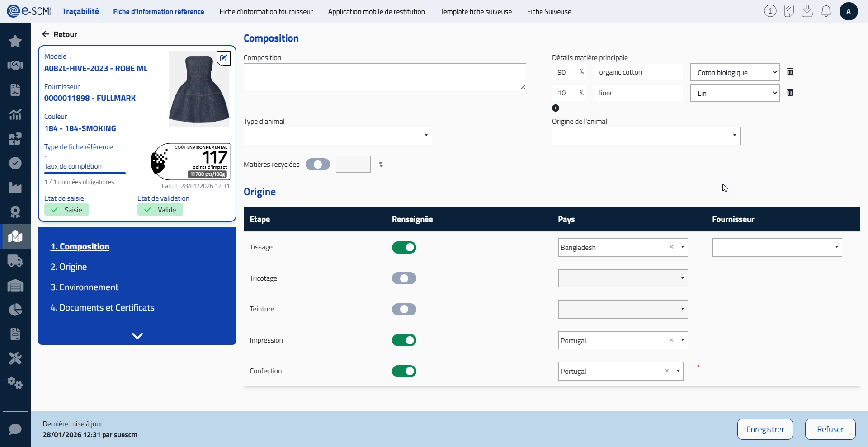Open the contract document icon in sidebar
The width and height of the screenshot is (868, 447).
point(15,90)
